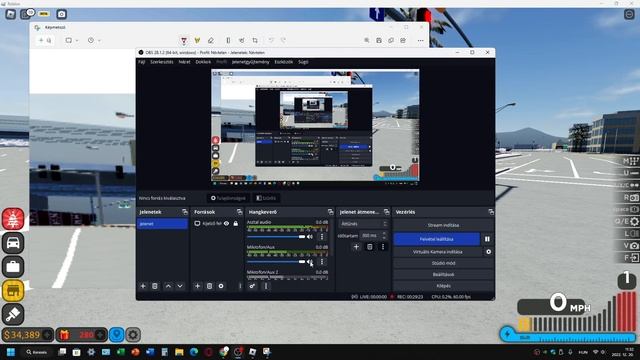This screenshot has height=360, width=640.
Task: Toggle visibility eye of Kijelző-felvétel source
Action: [227, 224]
